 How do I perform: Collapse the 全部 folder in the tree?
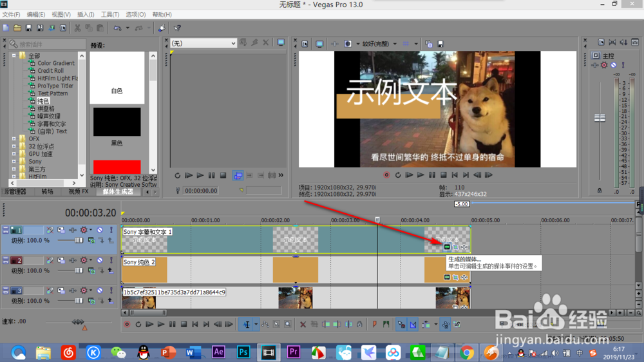(x=14, y=55)
